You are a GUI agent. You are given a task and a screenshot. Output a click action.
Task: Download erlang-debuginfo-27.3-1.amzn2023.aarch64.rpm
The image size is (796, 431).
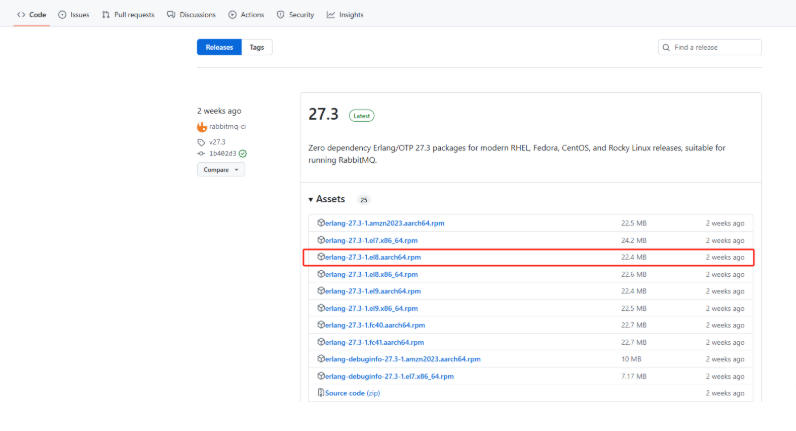pos(403,359)
